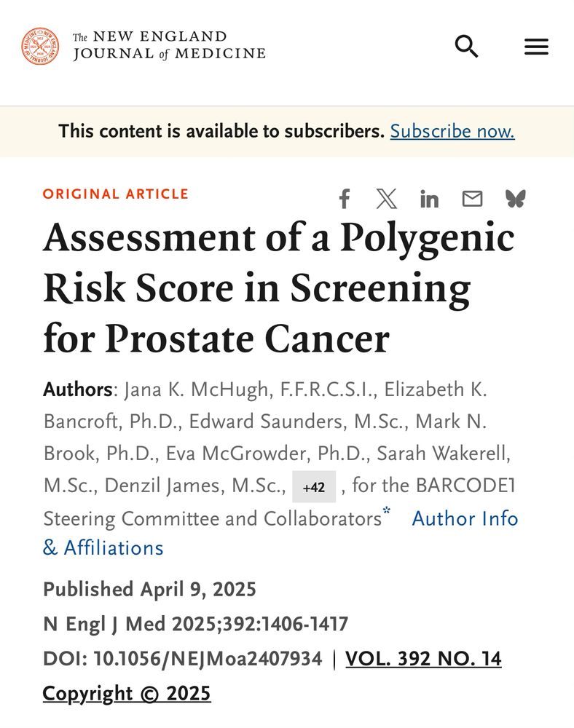Viewport: 574px width, 728px height.
Task: Click the article title heading
Action: 279,288
